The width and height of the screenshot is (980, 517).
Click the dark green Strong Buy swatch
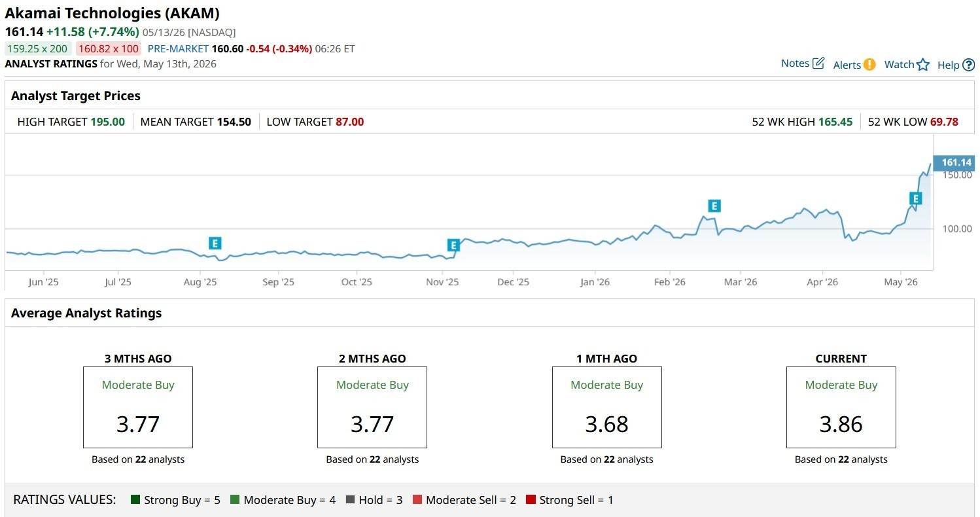pyautogui.click(x=135, y=500)
